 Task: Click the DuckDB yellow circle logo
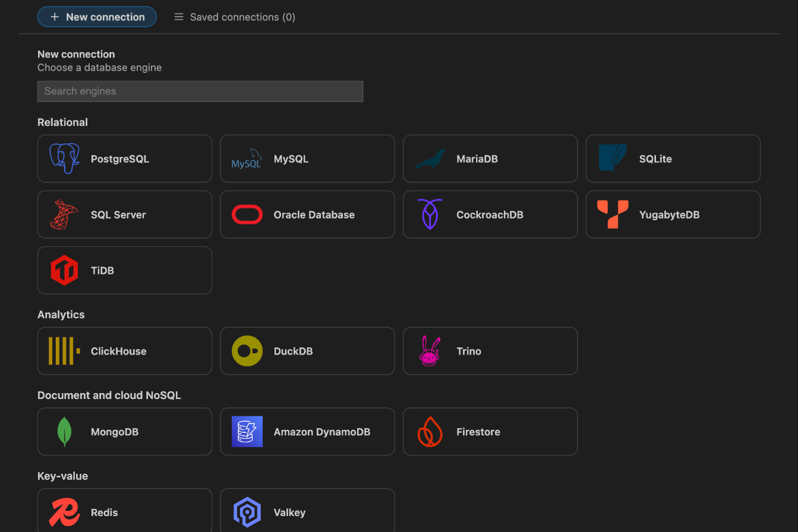[247, 351]
